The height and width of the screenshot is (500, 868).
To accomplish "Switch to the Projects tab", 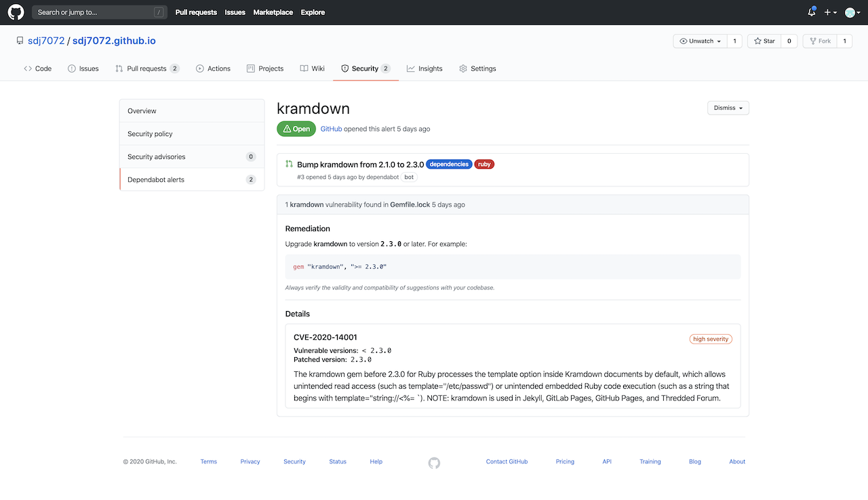I will point(265,68).
